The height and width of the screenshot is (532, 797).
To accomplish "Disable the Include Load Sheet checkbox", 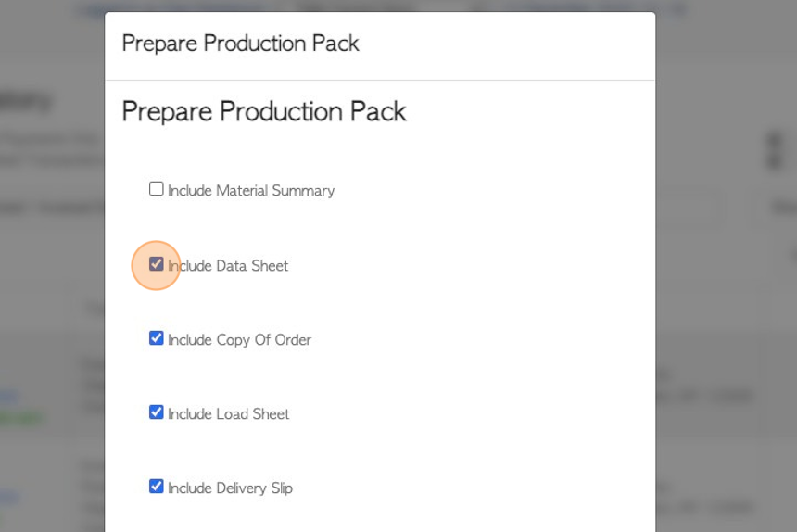I will tap(156, 412).
